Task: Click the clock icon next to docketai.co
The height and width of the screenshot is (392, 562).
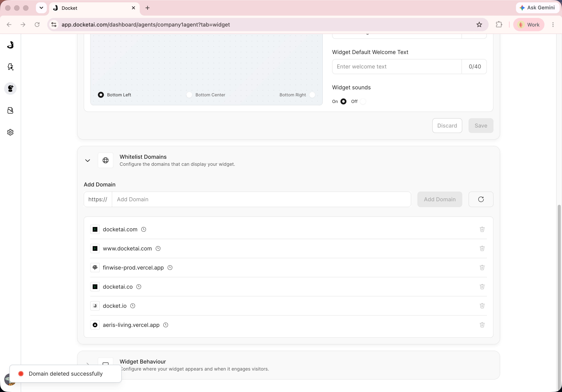Action: coord(139,286)
